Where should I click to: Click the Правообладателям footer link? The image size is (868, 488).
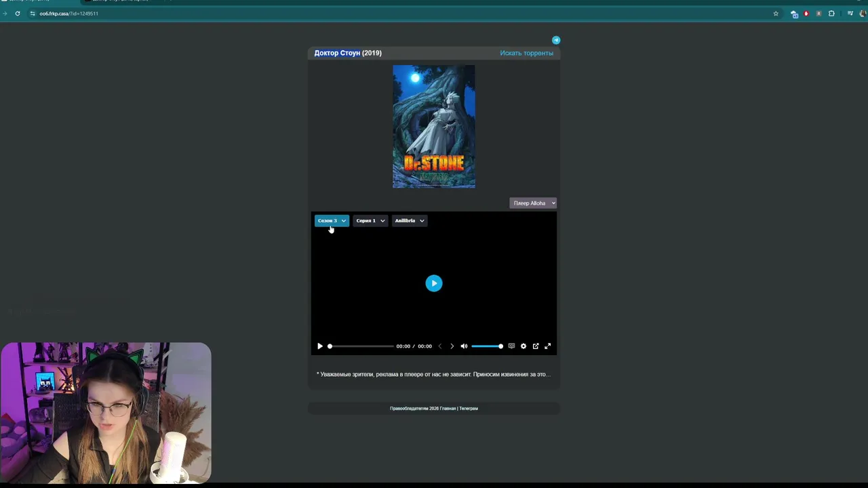click(409, 409)
